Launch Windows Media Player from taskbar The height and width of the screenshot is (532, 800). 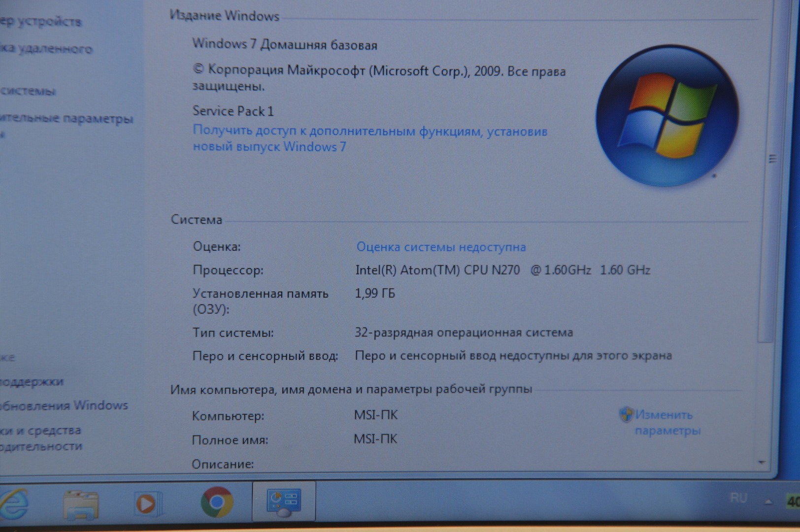146,503
